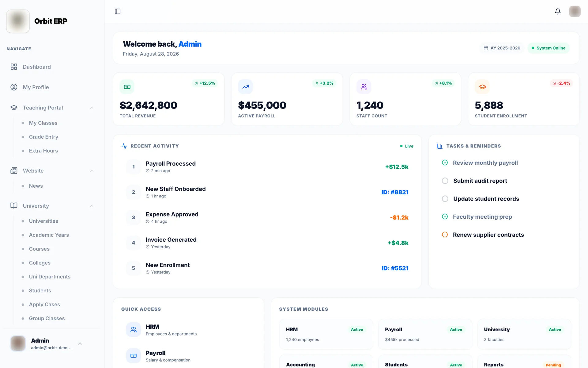Mark Update student records as done

click(445, 199)
